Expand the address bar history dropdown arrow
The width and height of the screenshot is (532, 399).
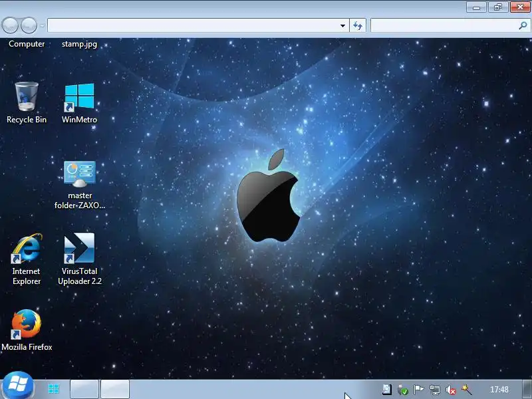pyautogui.click(x=342, y=26)
